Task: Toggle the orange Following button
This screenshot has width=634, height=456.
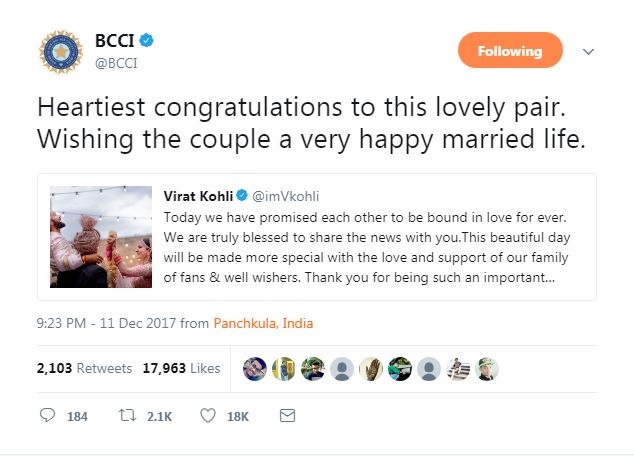Action: coord(510,50)
